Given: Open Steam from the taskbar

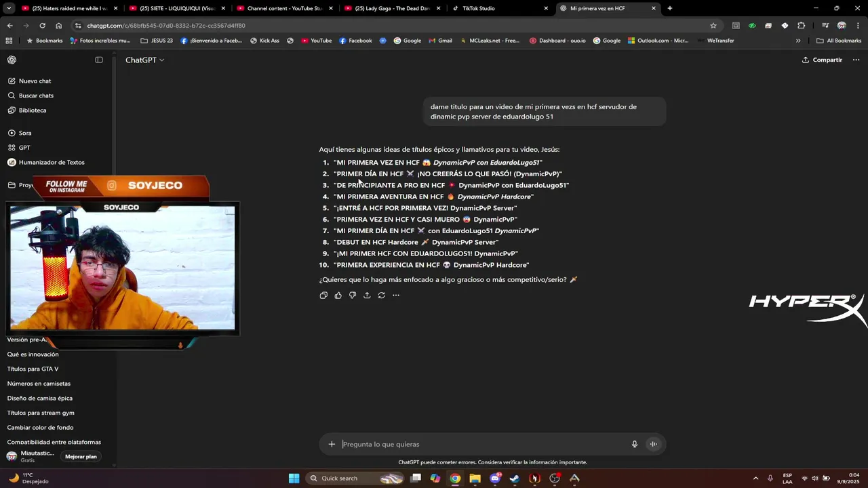Looking at the screenshot, I should [x=515, y=479].
